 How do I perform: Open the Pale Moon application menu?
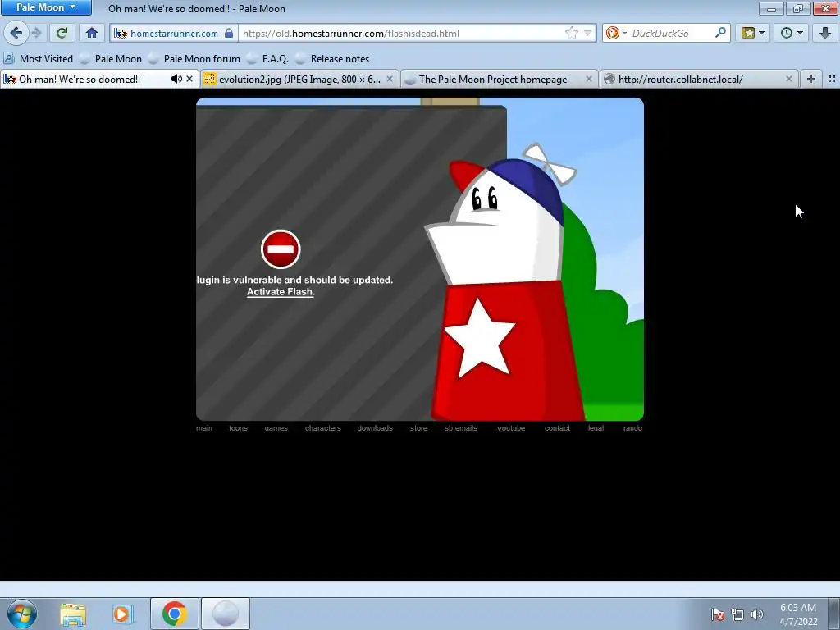[x=46, y=7]
